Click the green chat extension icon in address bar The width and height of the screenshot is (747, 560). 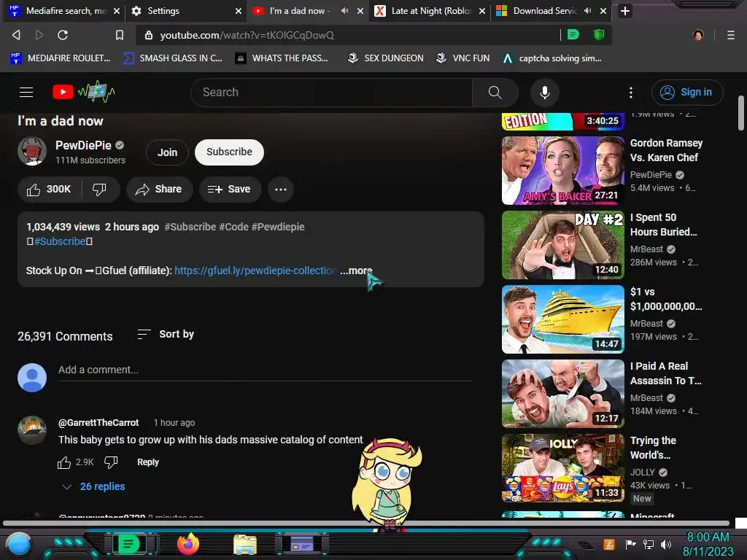click(573, 35)
